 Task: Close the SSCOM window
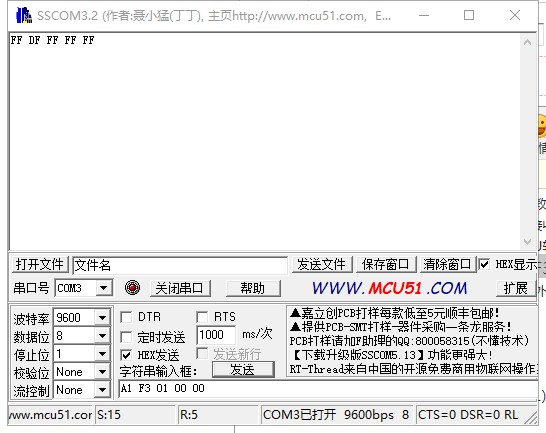(x=515, y=15)
